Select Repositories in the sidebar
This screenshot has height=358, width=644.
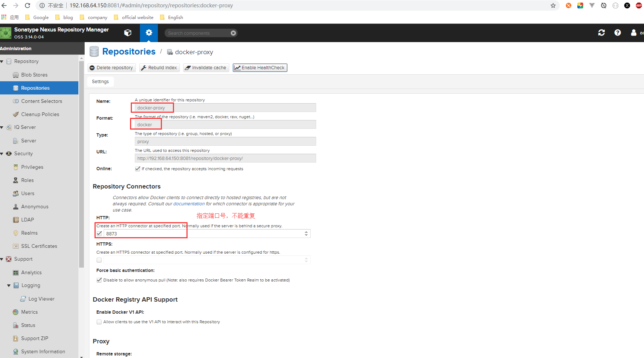pos(39,88)
